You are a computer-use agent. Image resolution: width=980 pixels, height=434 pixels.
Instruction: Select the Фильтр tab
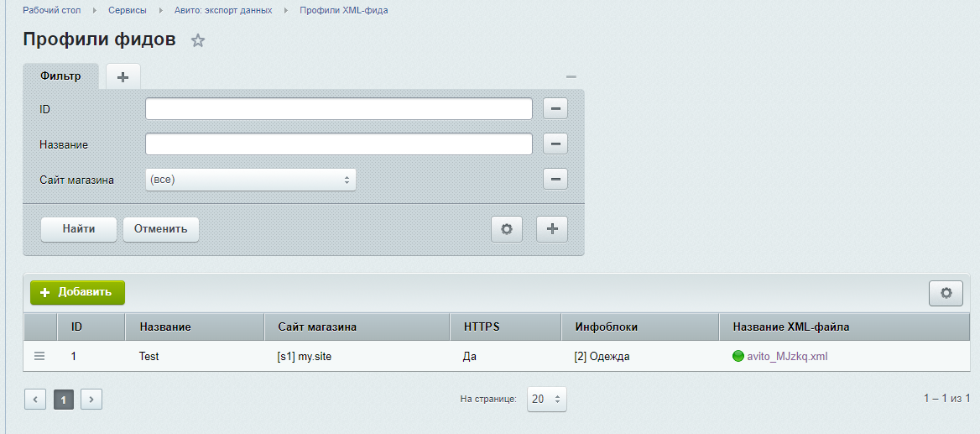[x=60, y=76]
